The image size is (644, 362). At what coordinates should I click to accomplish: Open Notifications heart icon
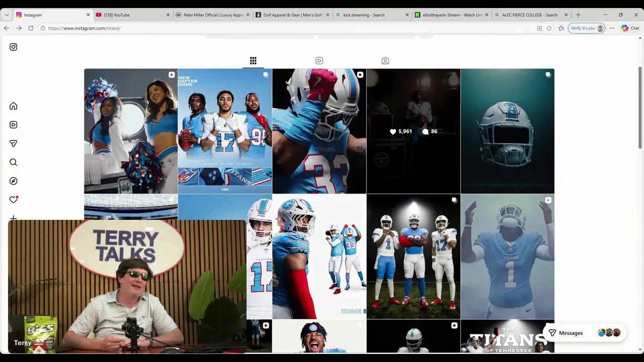click(14, 200)
